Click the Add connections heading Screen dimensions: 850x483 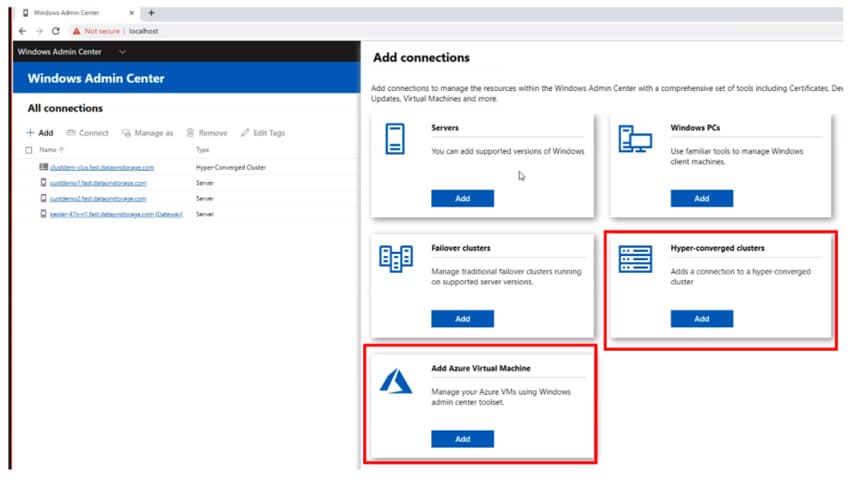[x=421, y=57]
